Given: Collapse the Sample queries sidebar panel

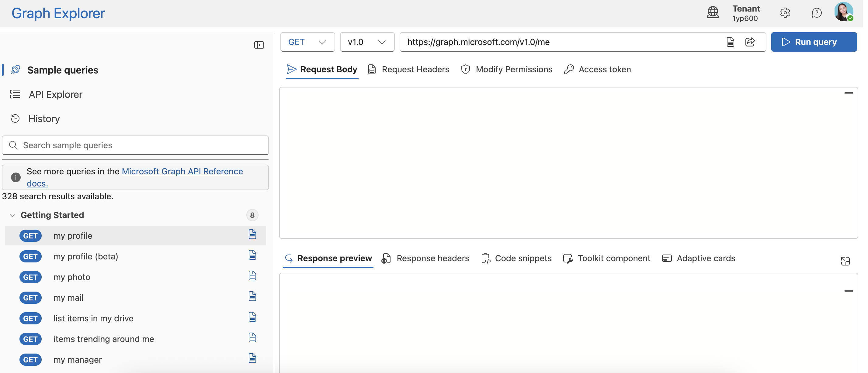Looking at the screenshot, I should (x=259, y=45).
